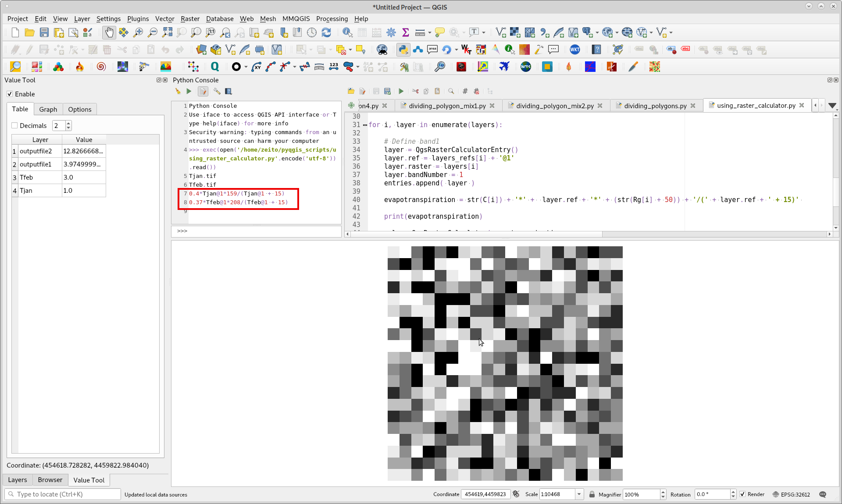Click the editor Run Script play icon
Screen dimensions: 842x504
(401, 91)
